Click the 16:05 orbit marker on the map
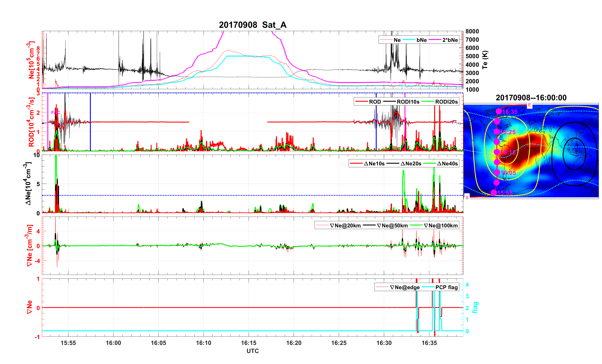Screen dimensions: 602x364 (x=497, y=172)
